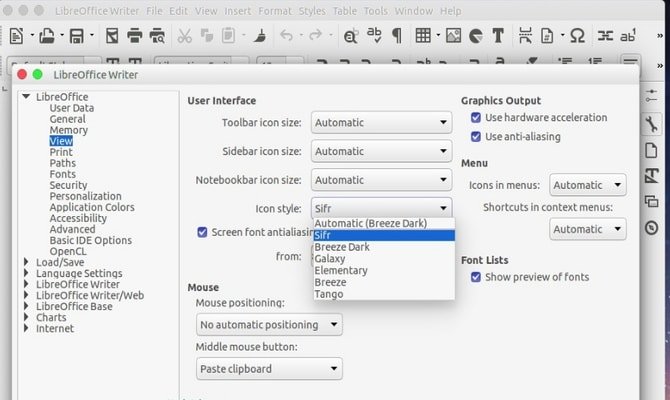Open sidebar Navigator compass icon
Viewport: 670px width, 400px height.
point(651,228)
